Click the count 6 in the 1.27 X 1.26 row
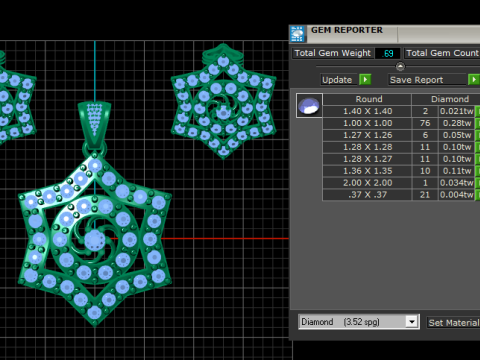The width and height of the screenshot is (480, 360). pyautogui.click(x=425, y=135)
